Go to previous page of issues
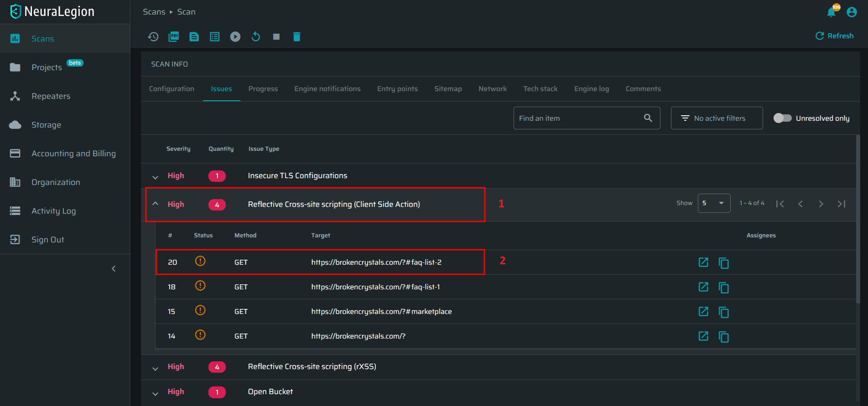Viewport: 868px width, 406px height. coord(800,204)
